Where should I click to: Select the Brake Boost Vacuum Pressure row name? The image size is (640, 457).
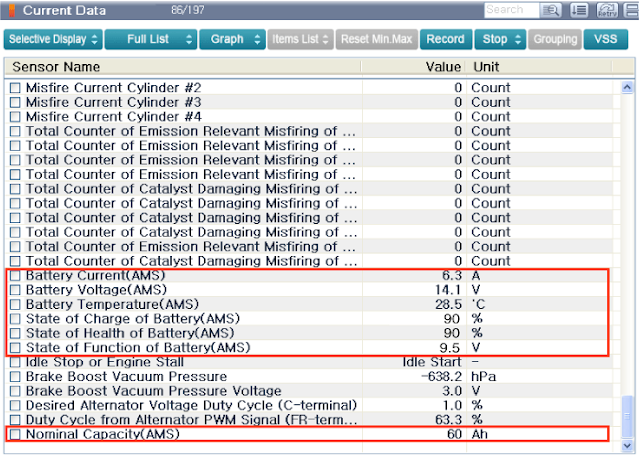pyautogui.click(x=126, y=377)
